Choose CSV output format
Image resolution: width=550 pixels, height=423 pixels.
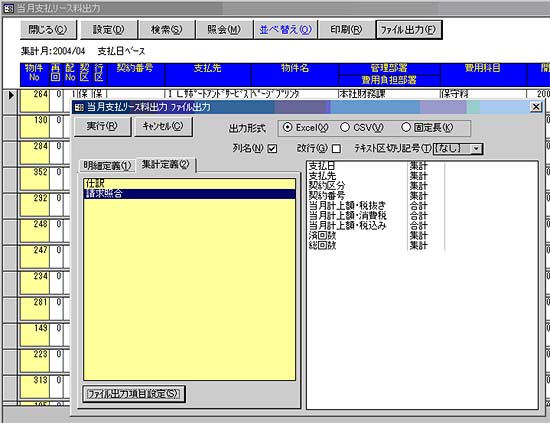tap(345, 127)
